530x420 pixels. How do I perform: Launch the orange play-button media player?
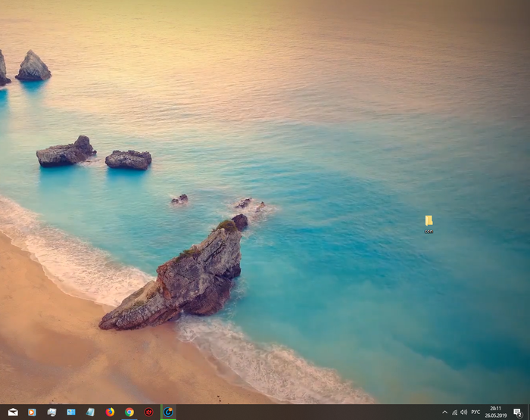32,412
